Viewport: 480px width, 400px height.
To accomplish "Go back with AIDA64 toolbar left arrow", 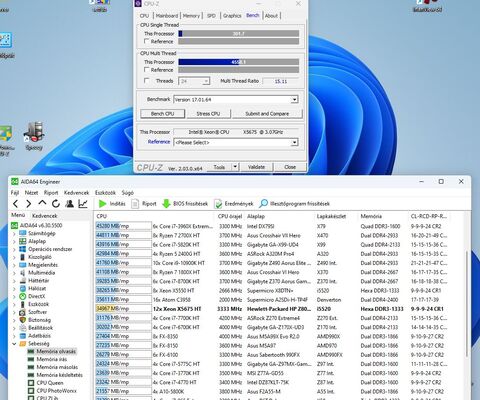I will coord(15,204).
